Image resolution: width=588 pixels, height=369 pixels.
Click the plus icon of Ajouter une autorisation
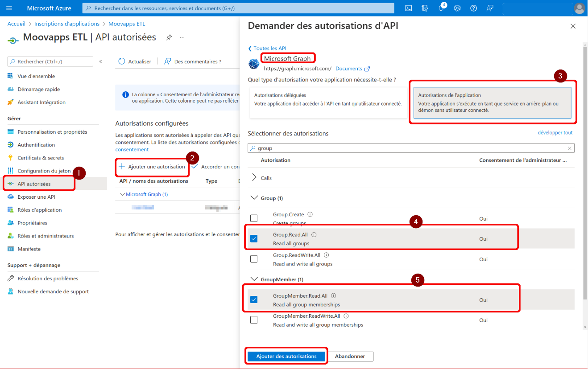pos(121,166)
